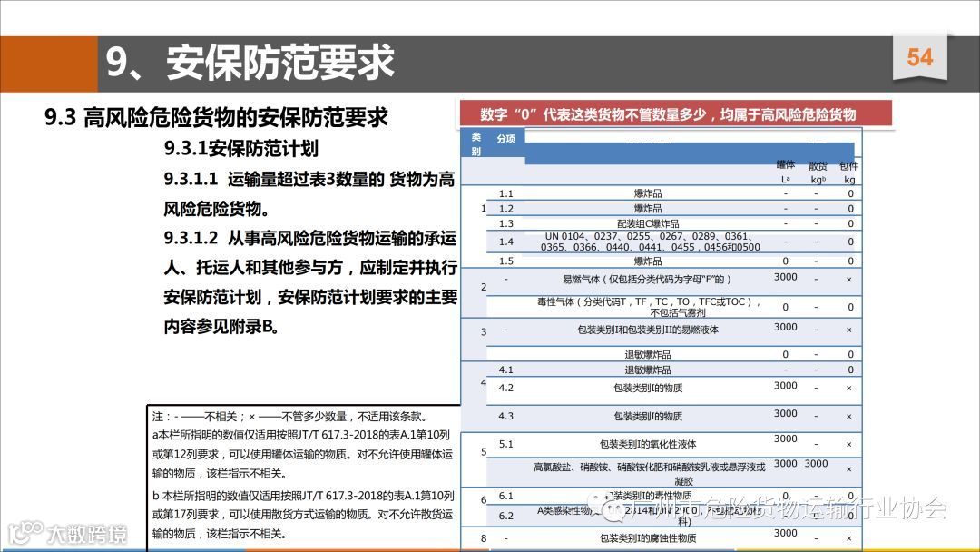Click the 包件 column header

tap(848, 172)
